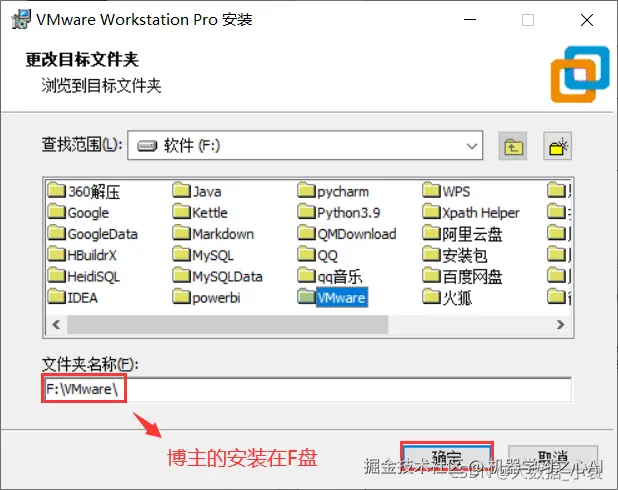Screen dimensions: 618x490
Task: Select the Python3.9 folder
Action: click(x=339, y=212)
